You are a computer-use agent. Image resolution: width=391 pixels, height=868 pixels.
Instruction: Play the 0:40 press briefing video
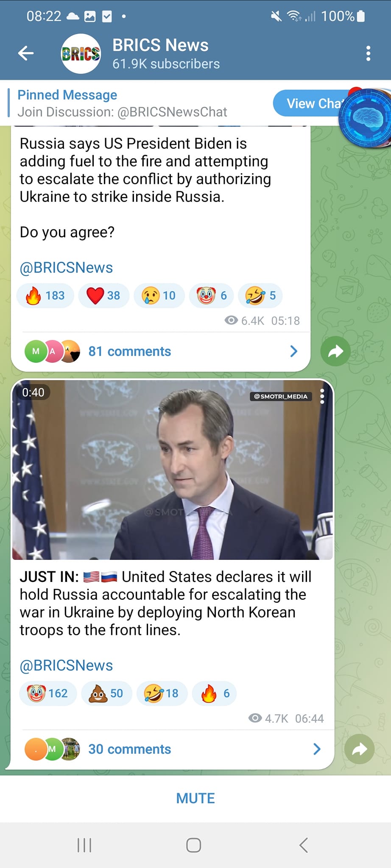172,470
